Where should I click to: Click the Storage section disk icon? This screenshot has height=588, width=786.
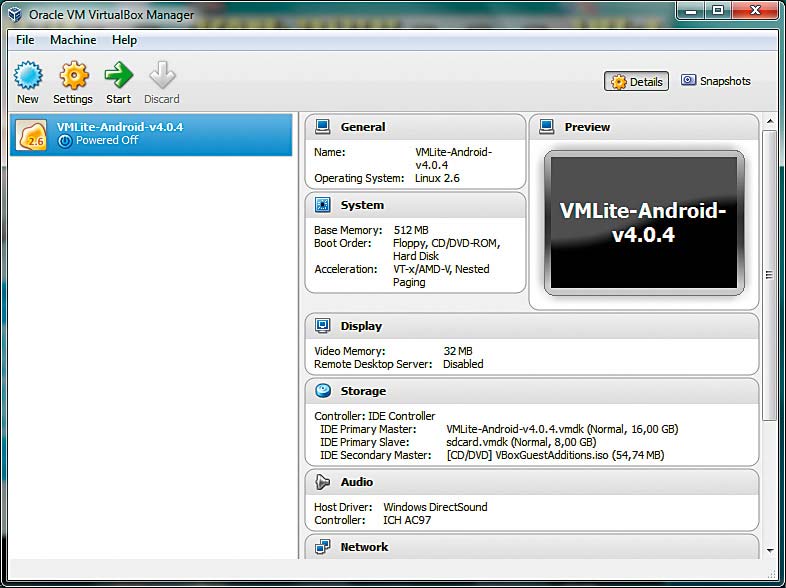pyautogui.click(x=323, y=391)
